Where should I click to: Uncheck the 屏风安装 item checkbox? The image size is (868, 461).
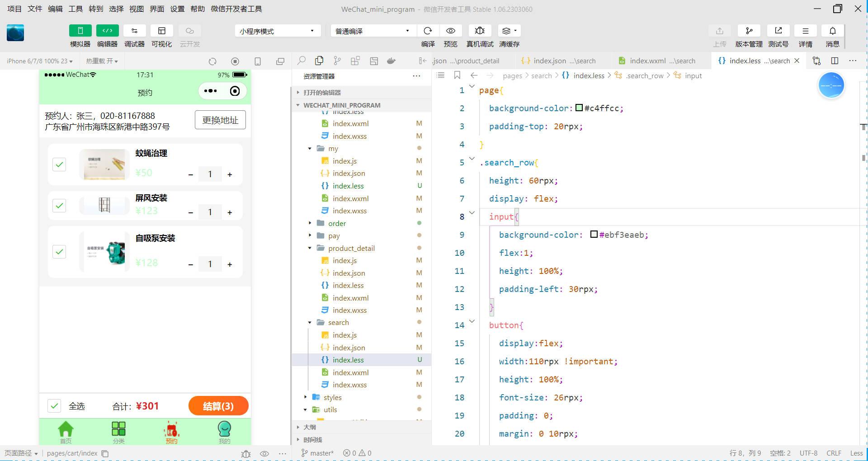(x=59, y=206)
